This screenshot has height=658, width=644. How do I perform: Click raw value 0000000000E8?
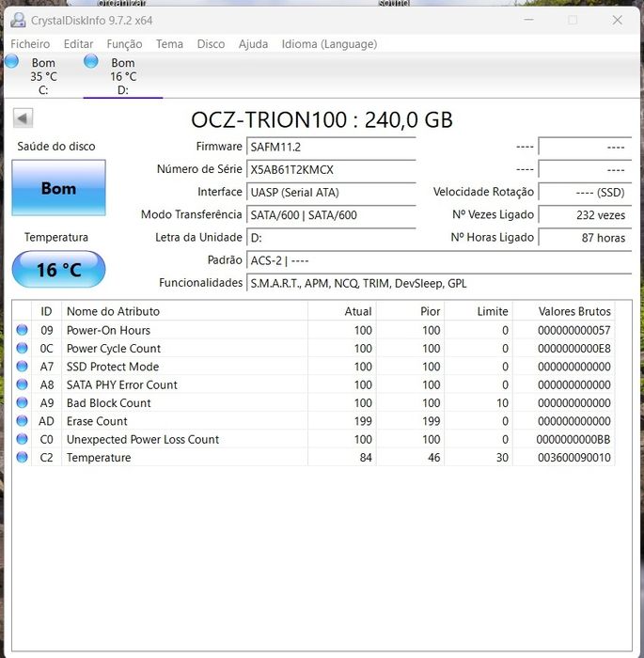pos(573,349)
